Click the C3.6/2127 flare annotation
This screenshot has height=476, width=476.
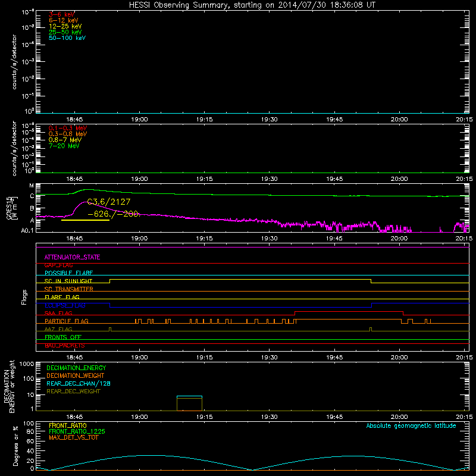[109, 202]
